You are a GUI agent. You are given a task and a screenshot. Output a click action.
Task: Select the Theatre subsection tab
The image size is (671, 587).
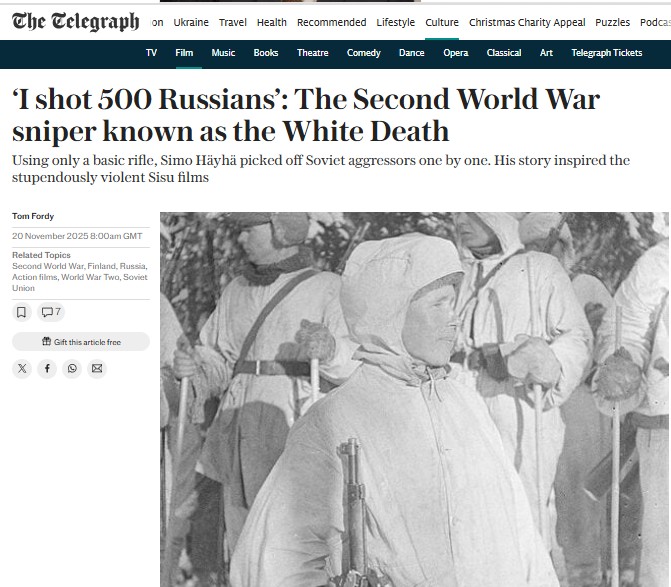313,53
